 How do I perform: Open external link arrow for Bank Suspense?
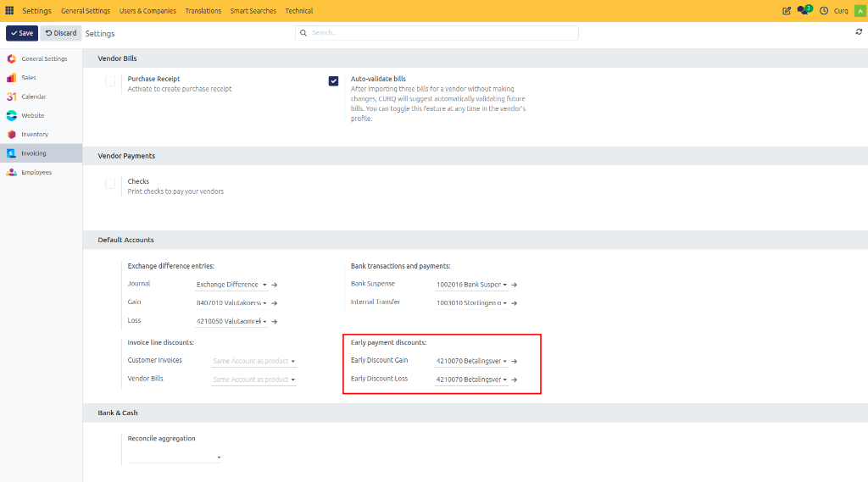[x=514, y=285]
